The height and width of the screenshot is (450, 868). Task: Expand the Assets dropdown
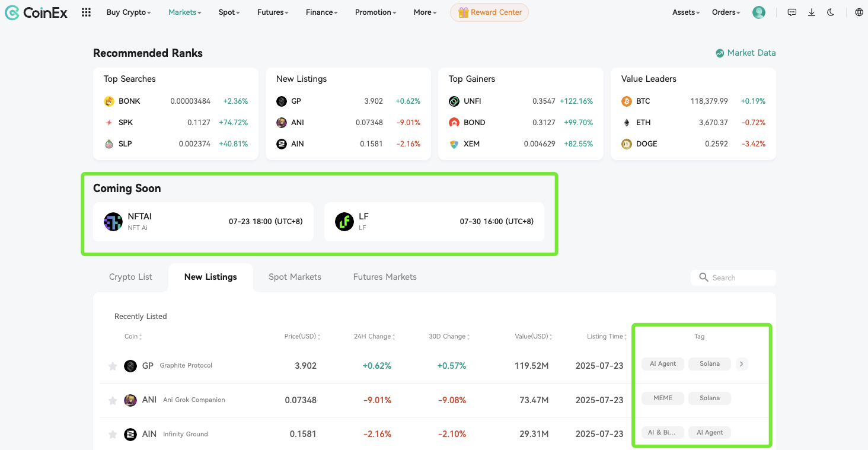(x=686, y=12)
